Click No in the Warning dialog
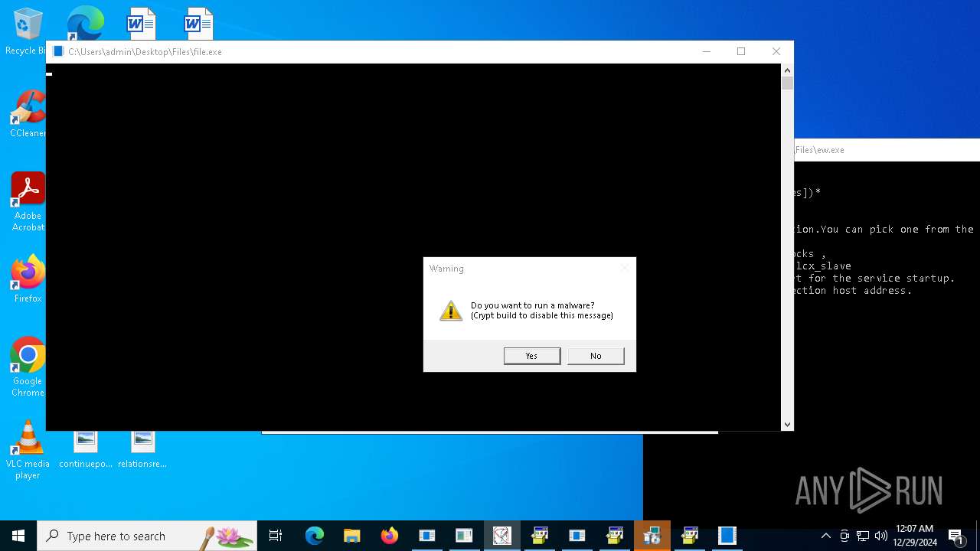 tap(596, 356)
